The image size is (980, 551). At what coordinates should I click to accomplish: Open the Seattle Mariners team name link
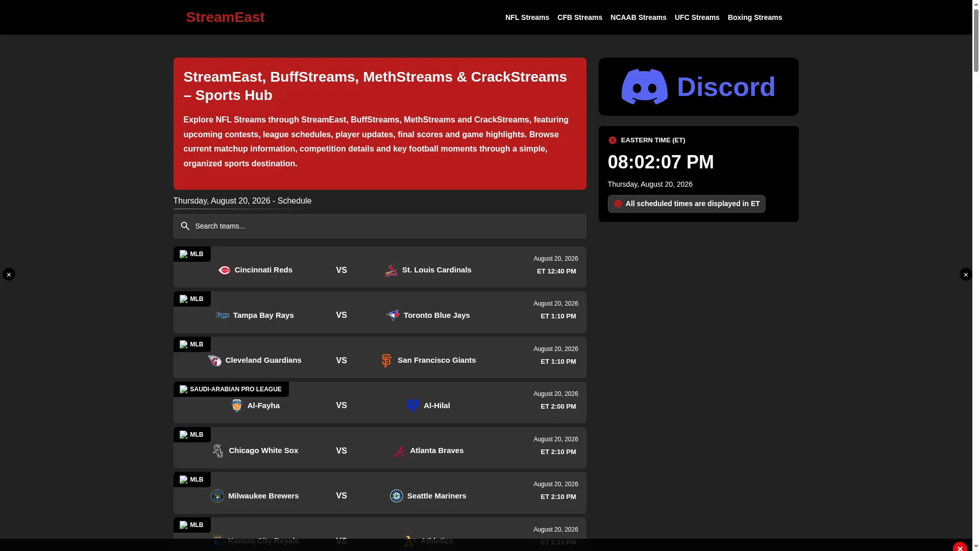(x=436, y=496)
